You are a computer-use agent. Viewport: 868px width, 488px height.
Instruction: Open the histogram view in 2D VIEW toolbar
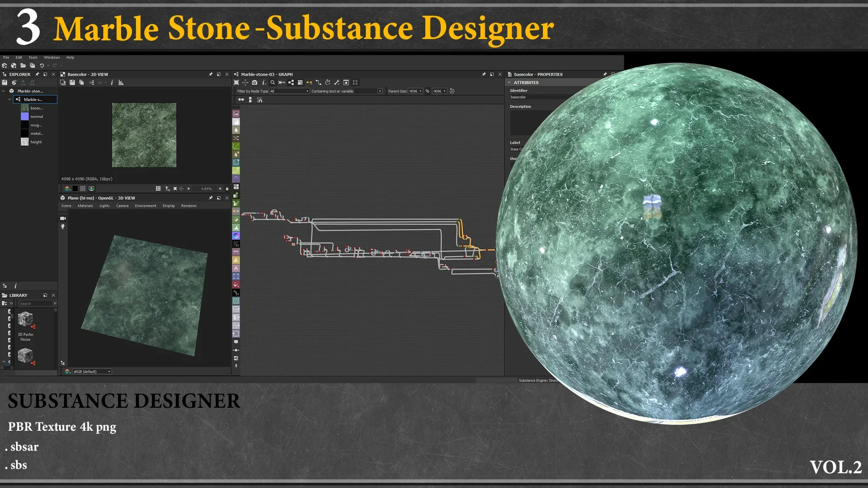click(121, 82)
